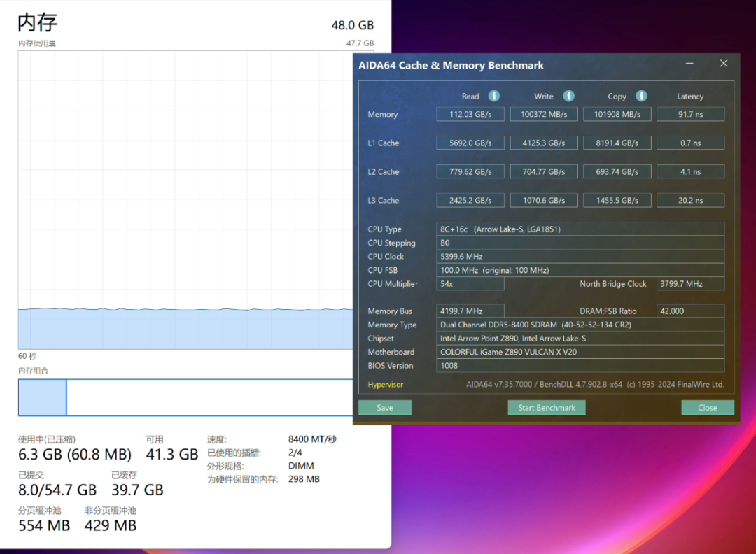Click in-use value 6.3 GB (60.8 MB)
Image resolution: width=756 pixels, height=554 pixels.
pyautogui.click(x=75, y=454)
